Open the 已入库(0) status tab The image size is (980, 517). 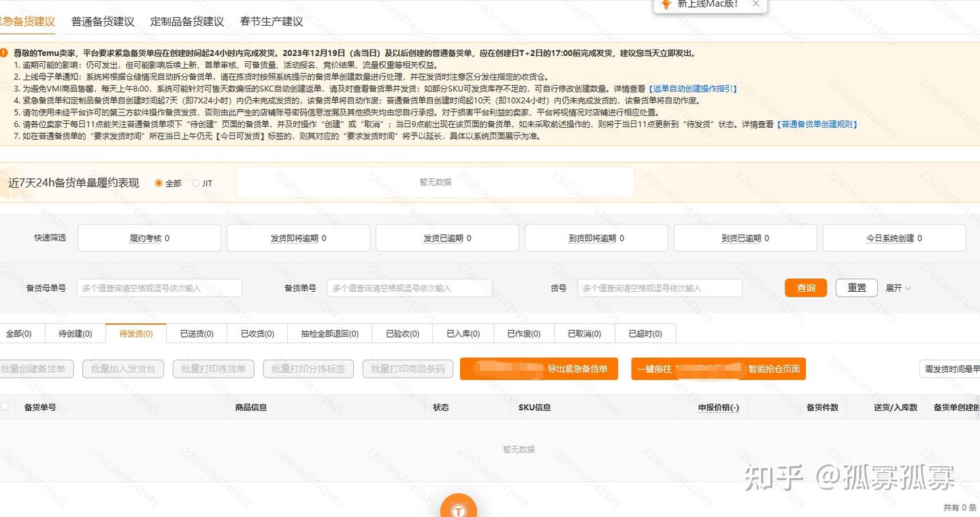pos(464,333)
